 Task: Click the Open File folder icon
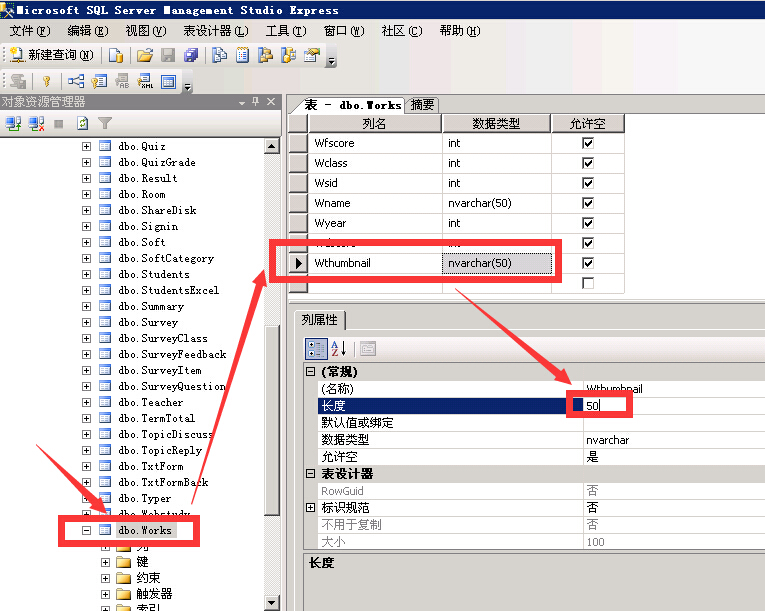pos(145,55)
